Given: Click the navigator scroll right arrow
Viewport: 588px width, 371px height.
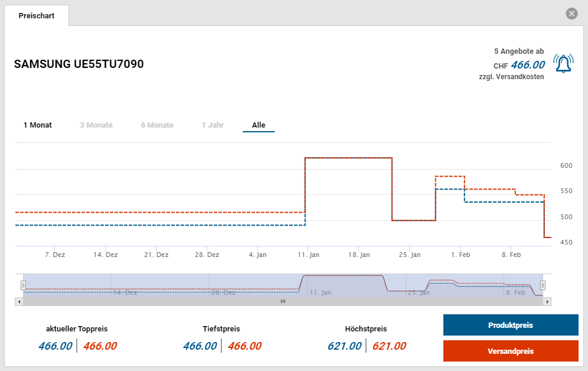Looking at the screenshot, I should [547, 301].
